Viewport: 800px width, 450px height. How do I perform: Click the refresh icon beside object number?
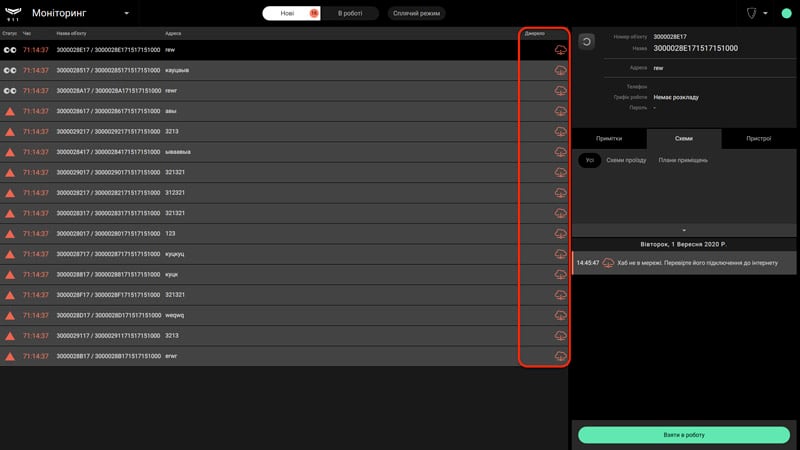pos(586,41)
